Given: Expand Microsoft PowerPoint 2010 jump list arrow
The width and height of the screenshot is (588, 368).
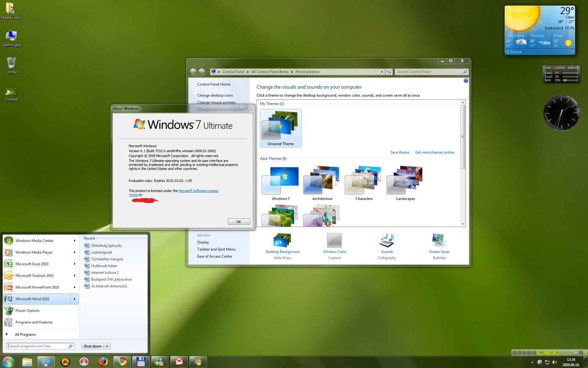Looking at the screenshot, I should pyautogui.click(x=75, y=287).
